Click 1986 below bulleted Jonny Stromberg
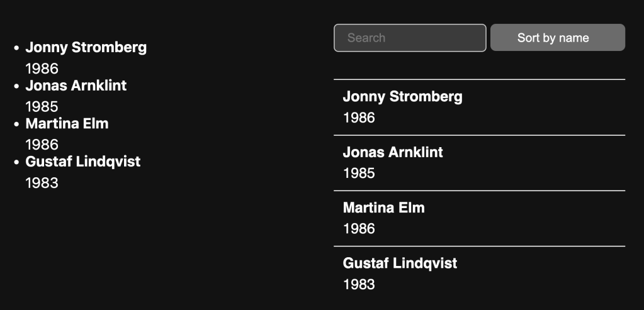Image resolution: width=644 pixels, height=310 pixels. (42, 69)
